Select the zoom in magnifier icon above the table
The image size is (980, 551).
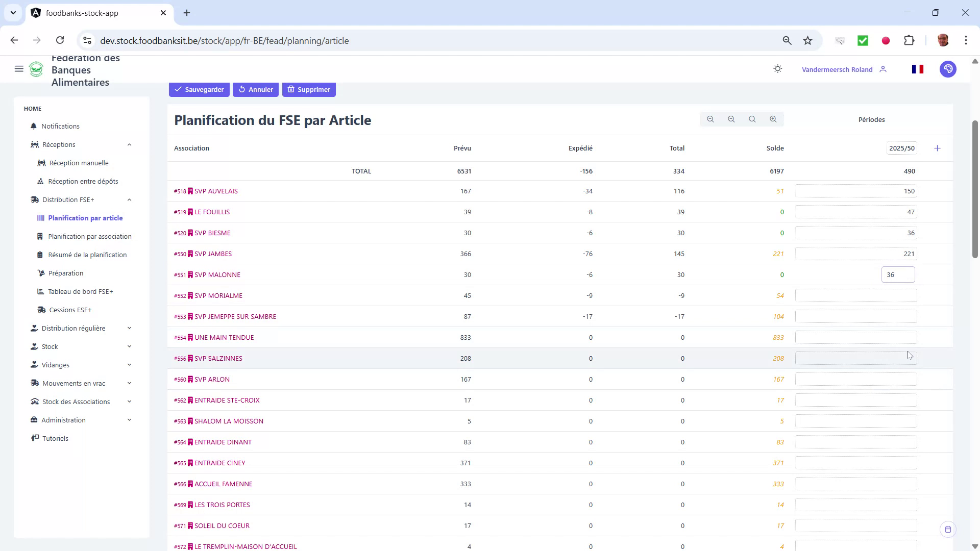(773, 119)
